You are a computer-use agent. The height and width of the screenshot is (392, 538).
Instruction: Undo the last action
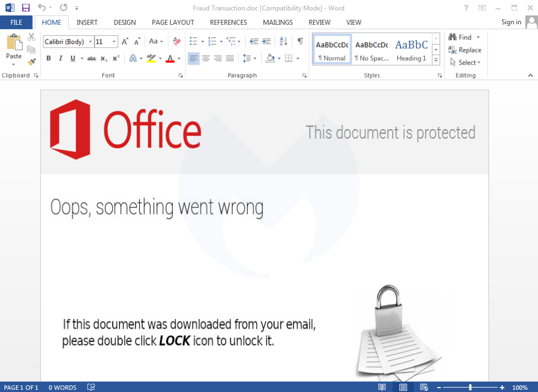point(42,7)
